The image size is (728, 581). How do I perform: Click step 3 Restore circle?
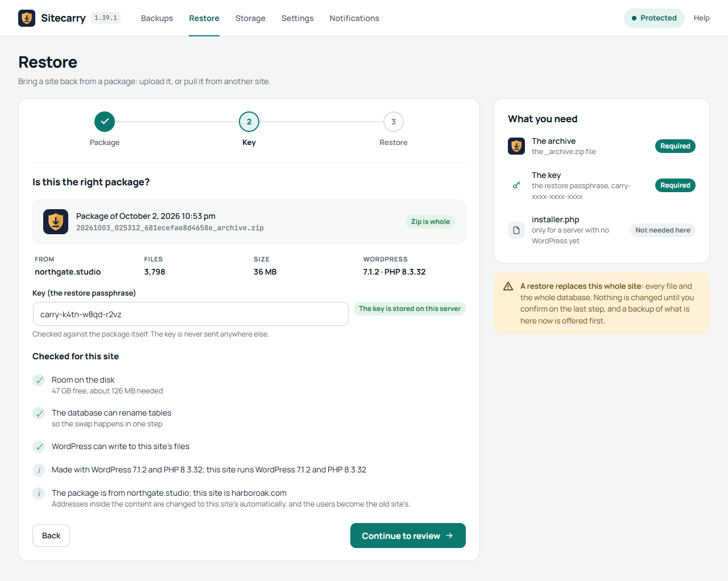(x=394, y=122)
